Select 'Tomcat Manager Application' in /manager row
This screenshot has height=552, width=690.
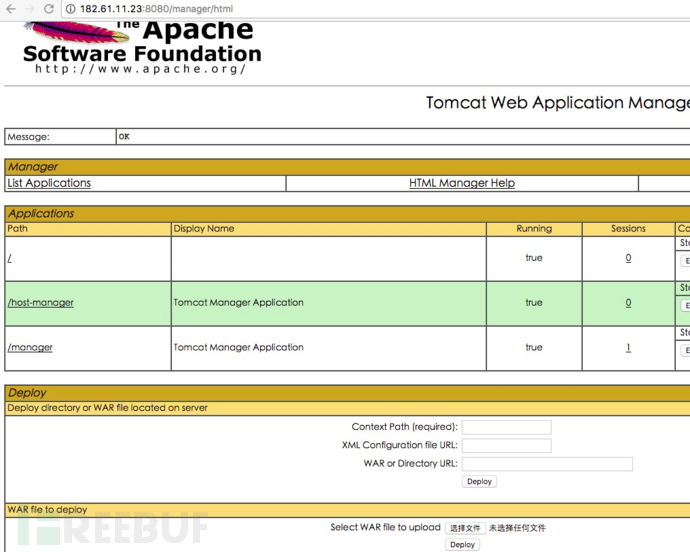tap(239, 347)
